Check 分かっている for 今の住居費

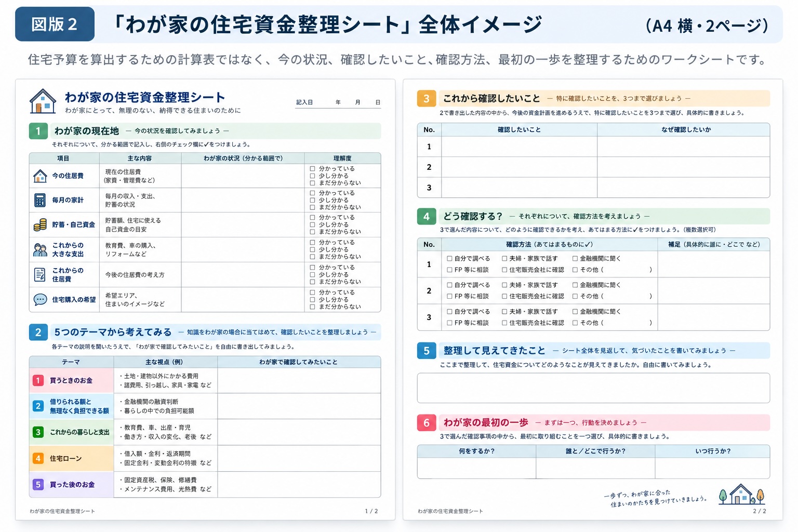pos(313,168)
